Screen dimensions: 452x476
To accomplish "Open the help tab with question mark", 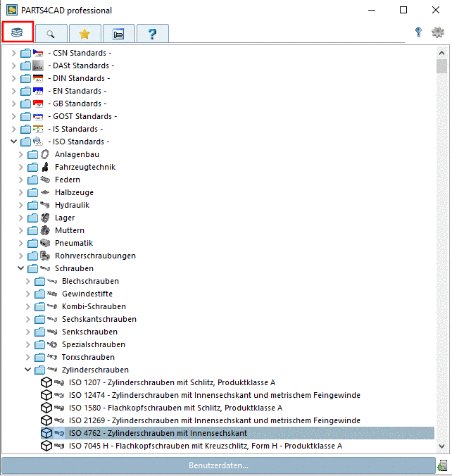I will tap(152, 33).
